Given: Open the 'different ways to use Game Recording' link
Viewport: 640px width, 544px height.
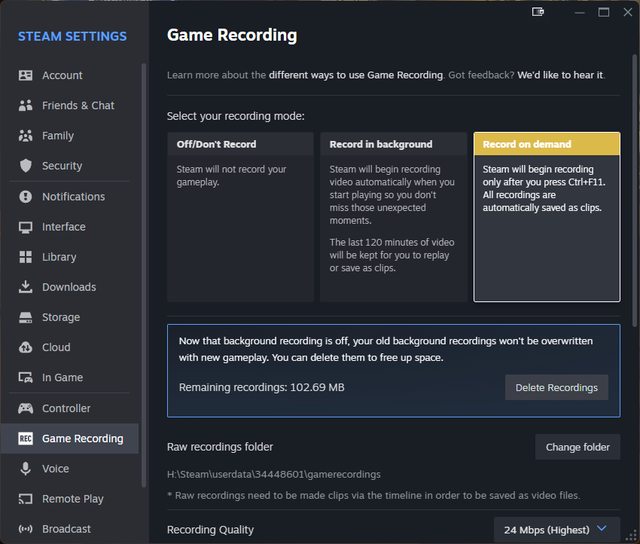Looking at the screenshot, I should 355,75.
